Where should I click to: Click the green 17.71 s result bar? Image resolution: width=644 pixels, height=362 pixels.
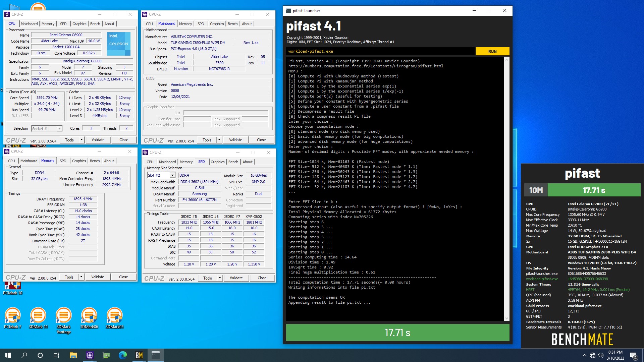coord(397,333)
